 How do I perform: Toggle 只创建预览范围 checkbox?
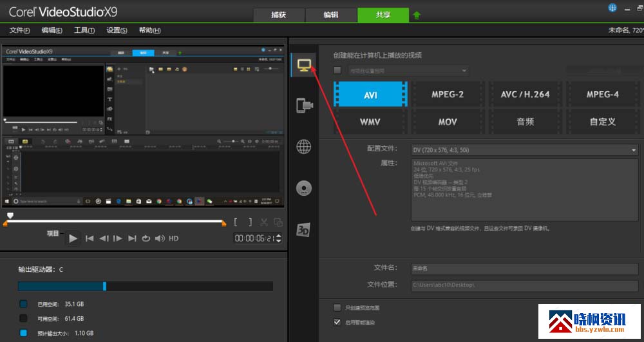[337, 307]
